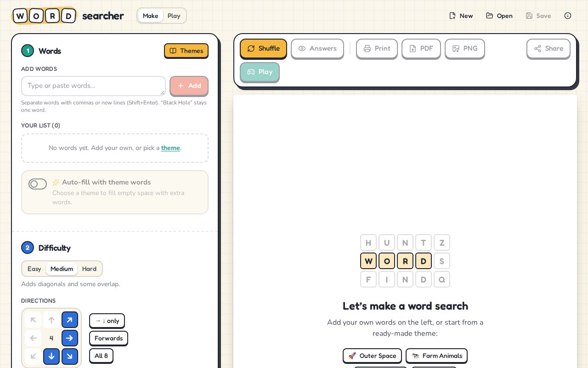Open the Themes picker
The height and width of the screenshot is (368, 588).
pos(186,51)
